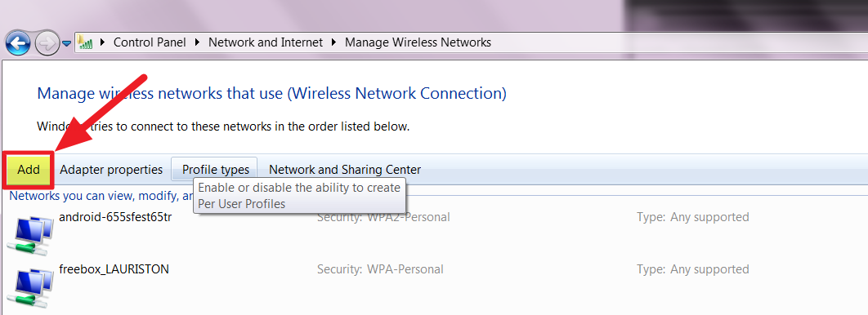Click the greyed Forward arrow button
868x315 pixels.
click(x=47, y=43)
